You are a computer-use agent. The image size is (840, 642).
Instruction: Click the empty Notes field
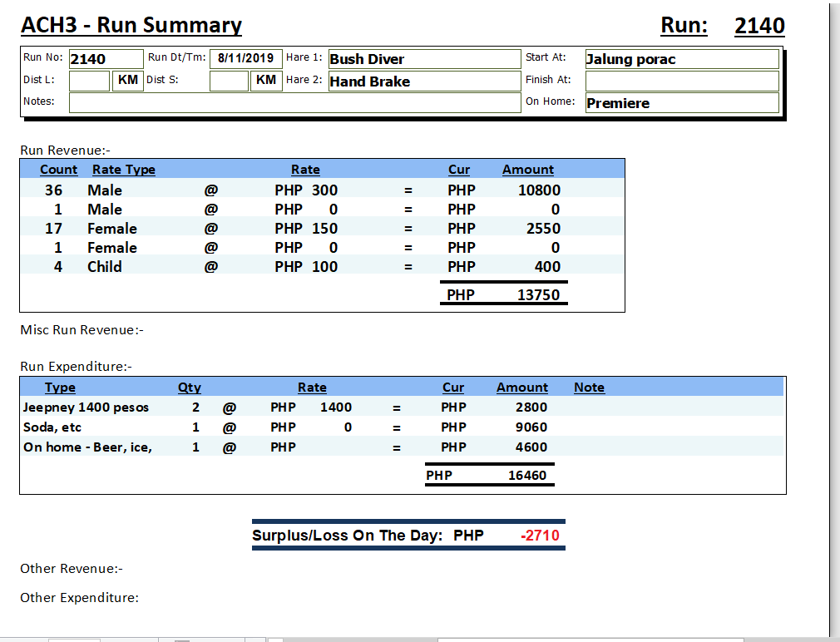pos(294,102)
